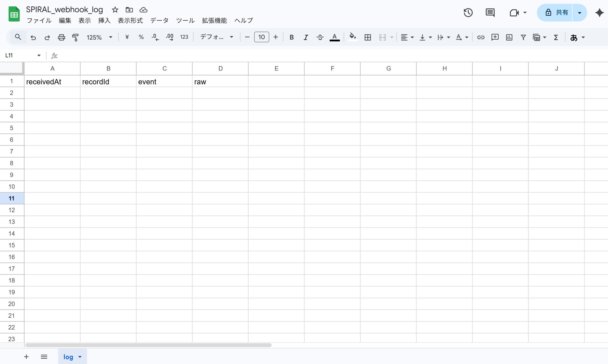Open the fill color picker
This screenshot has height=364, width=608.
pyautogui.click(x=352, y=37)
